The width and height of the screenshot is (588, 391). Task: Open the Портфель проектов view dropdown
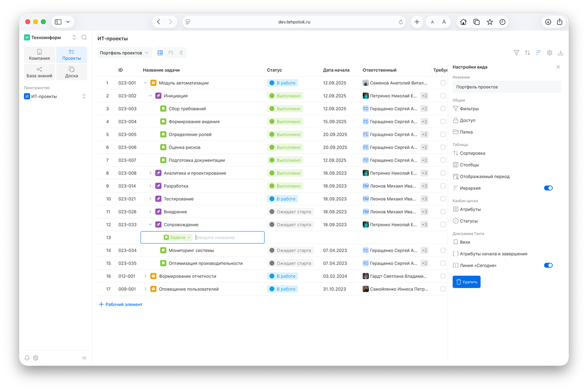[x=124, y=53]
